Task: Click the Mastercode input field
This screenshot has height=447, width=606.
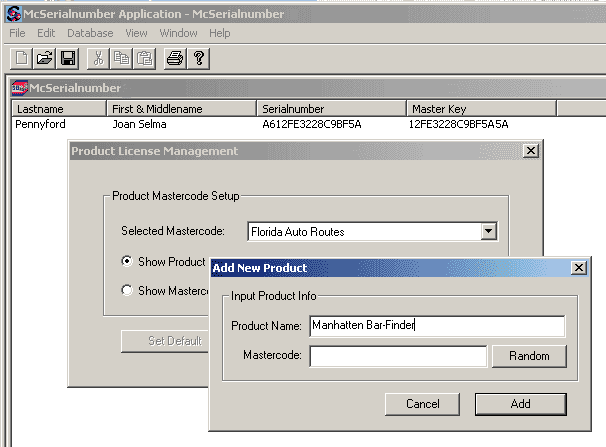Action: click(x=398, y=356)
